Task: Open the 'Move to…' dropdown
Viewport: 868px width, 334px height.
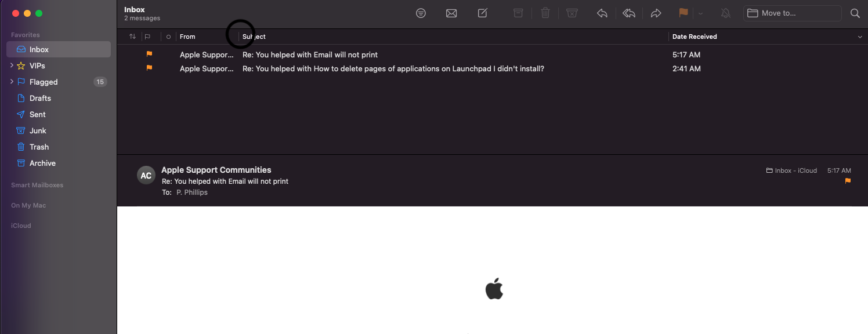Action: click(792, 13)
